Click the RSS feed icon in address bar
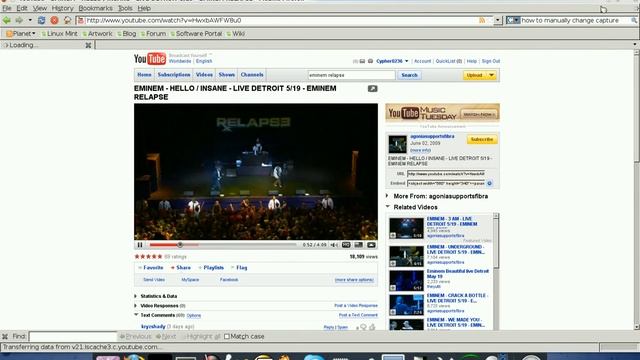This screenshot has width=640, height=360. tap(482, 20)
